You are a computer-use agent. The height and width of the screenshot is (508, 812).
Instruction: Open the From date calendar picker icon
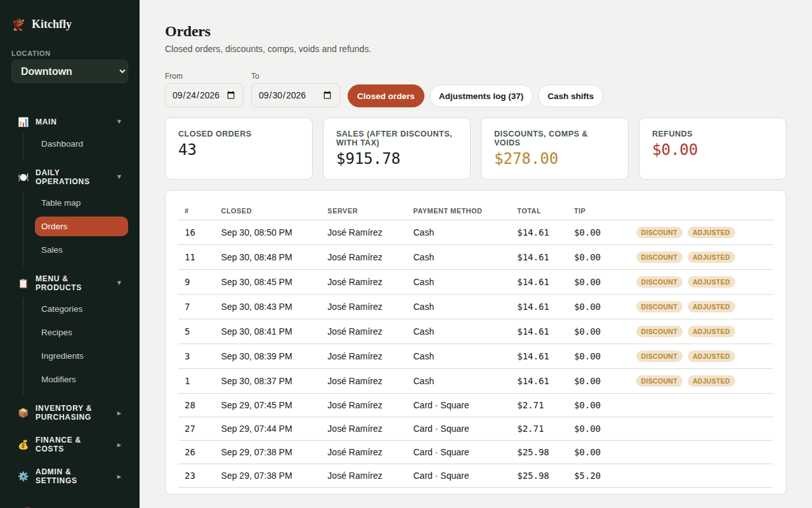[231, 95]
